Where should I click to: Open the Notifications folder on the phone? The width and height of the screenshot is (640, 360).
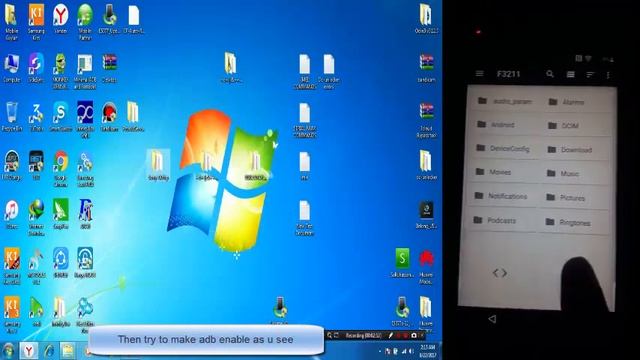504,196
